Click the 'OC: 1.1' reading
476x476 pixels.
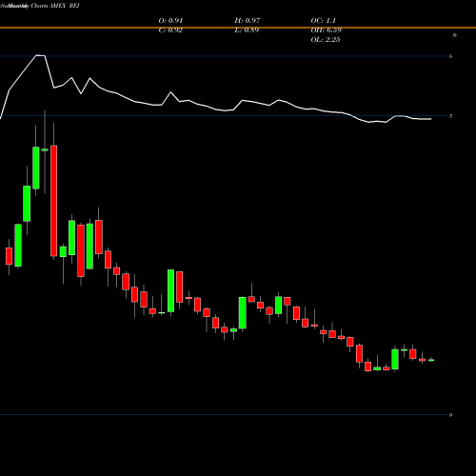click(x=324, y=21)
